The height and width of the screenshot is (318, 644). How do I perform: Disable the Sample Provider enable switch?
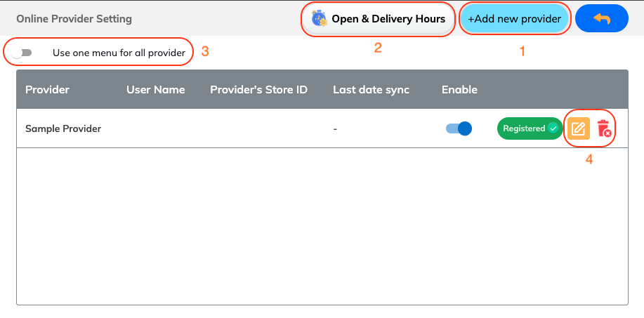[459, 128]
